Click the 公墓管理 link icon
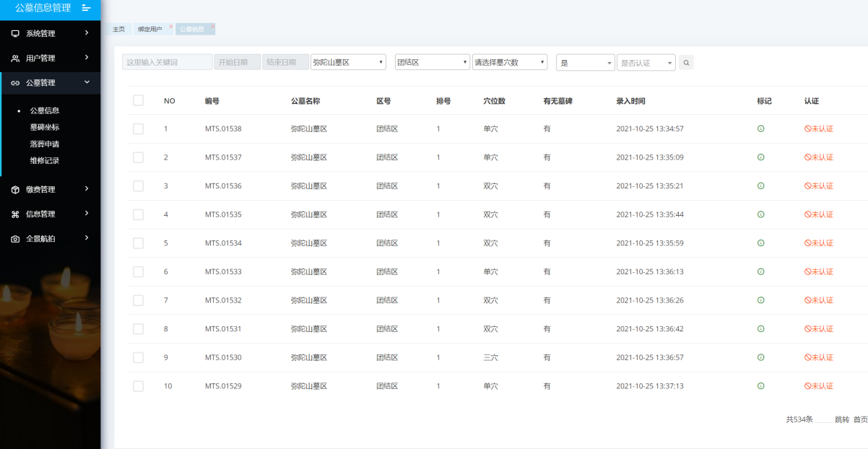The width and height of the screenshot is (868, 449). pos(15,82)
